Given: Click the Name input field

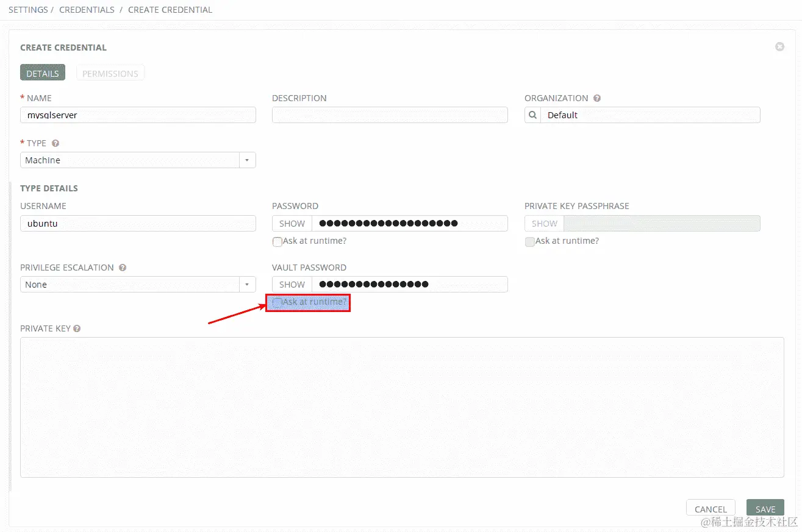Looking at the screenshot, I should 138,115.
